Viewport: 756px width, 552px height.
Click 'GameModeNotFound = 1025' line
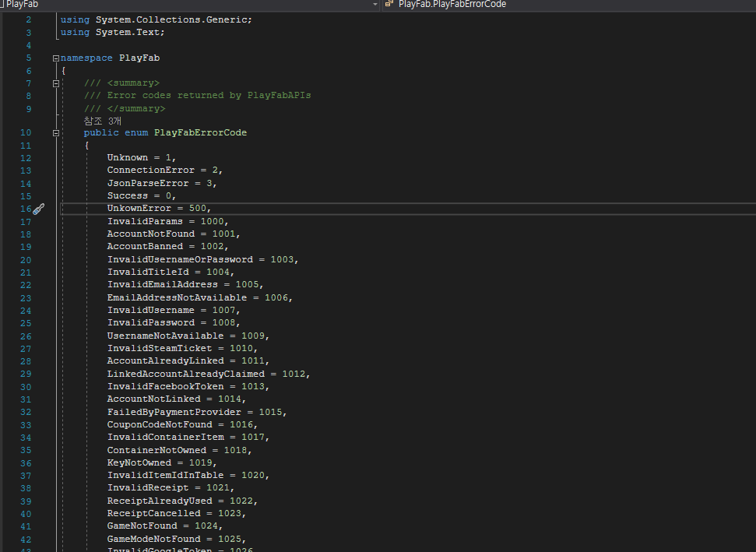coord(177,539)
